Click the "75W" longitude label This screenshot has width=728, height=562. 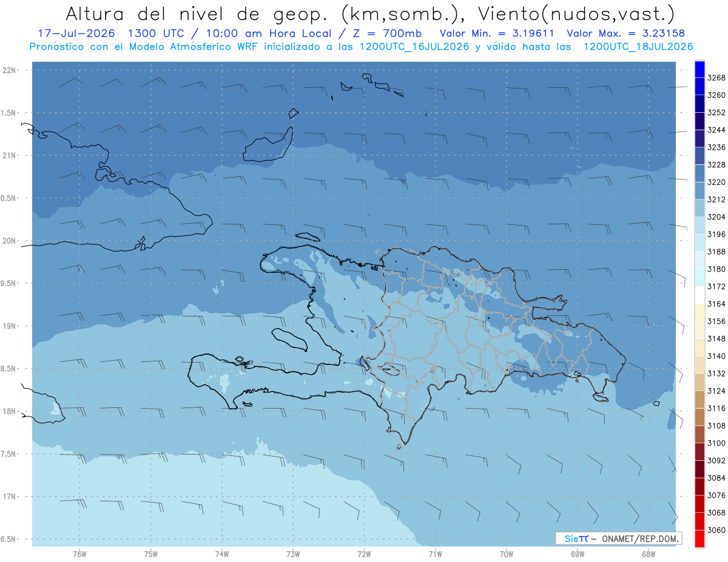click(x=151, y=554)
